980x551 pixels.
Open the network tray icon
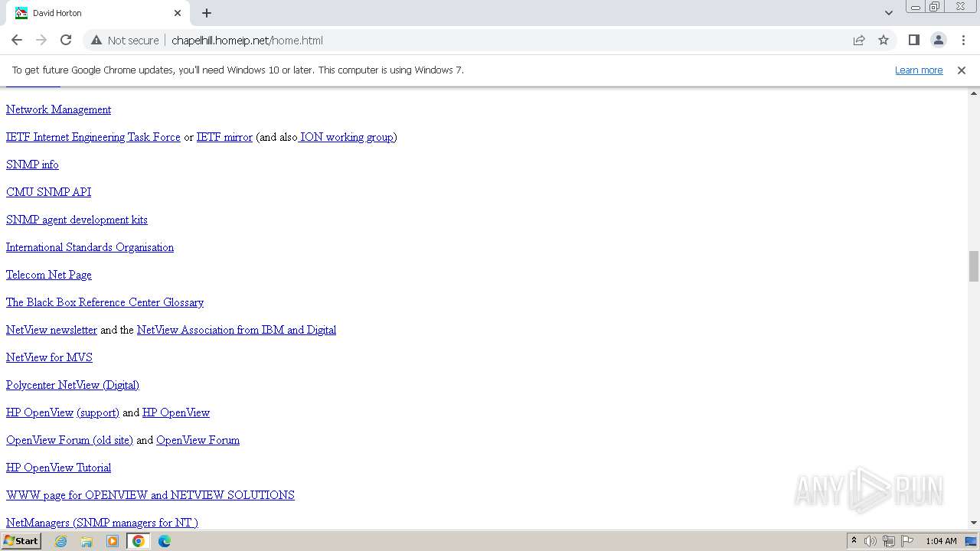click(x=889, y=541)
